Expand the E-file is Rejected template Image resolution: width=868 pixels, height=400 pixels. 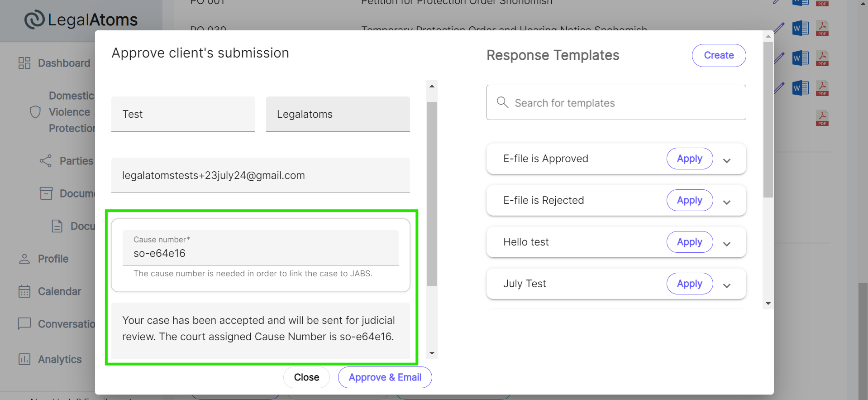pyautogui.click(x=727, y=202)
